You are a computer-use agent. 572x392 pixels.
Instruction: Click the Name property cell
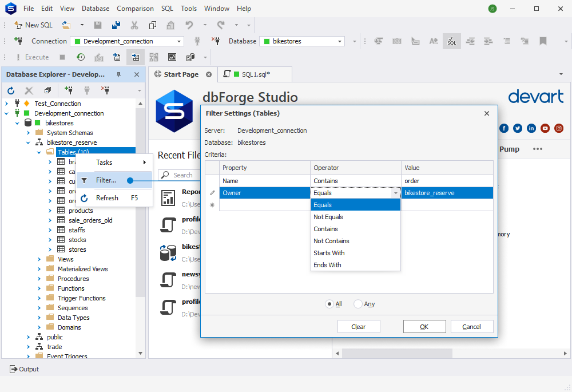click(264, 181)
